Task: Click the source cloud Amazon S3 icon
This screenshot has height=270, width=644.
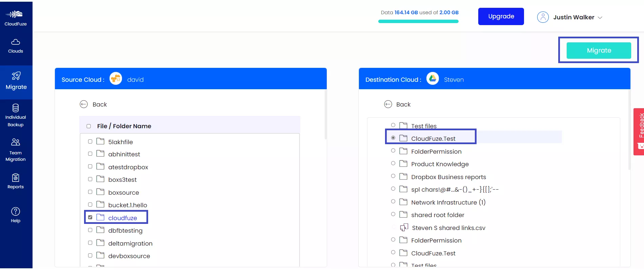Action: point(116,79)
